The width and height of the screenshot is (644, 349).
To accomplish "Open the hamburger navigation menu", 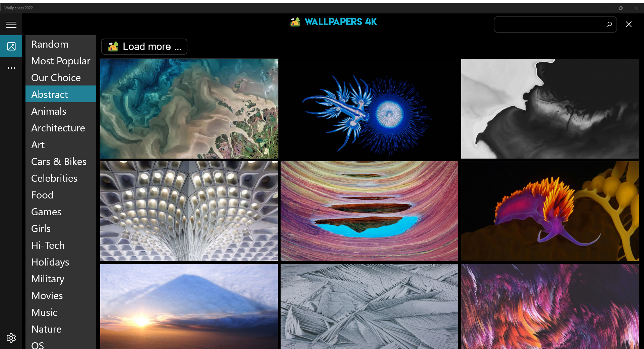I will coord(11,24).
